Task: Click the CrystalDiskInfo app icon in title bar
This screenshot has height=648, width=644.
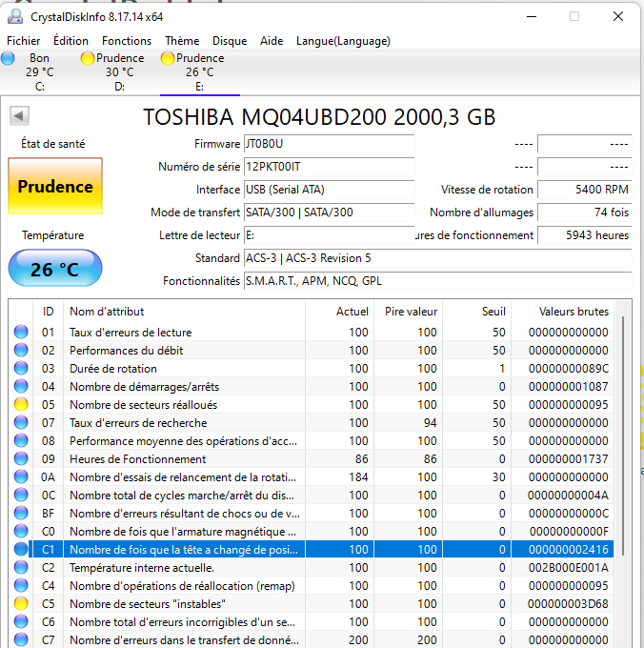Action: pos(15,16)
